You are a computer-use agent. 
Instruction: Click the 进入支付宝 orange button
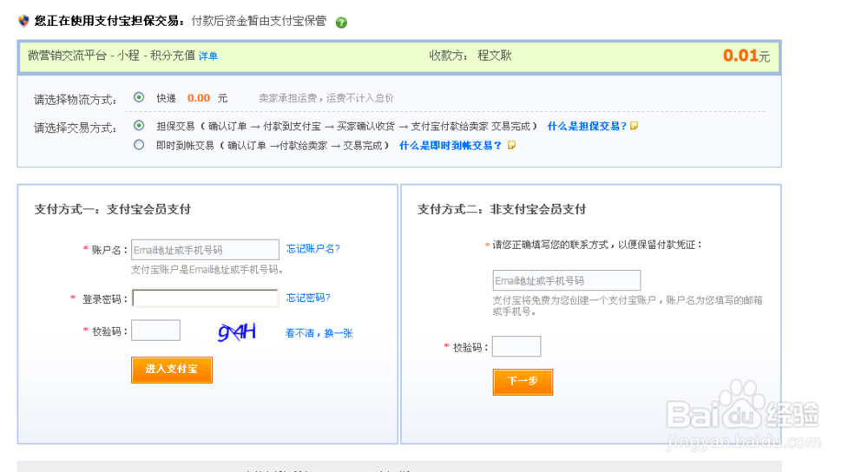[x=172, y=370]
